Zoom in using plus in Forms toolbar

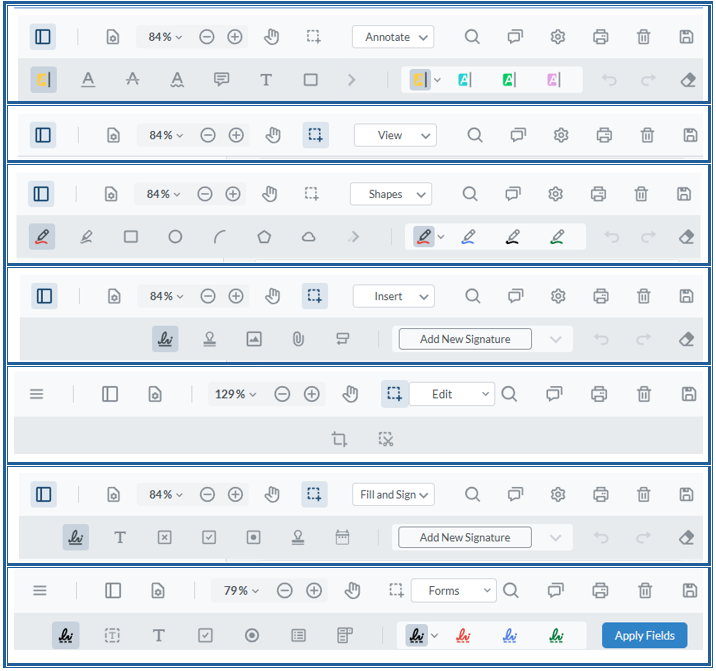click(314, 591)
